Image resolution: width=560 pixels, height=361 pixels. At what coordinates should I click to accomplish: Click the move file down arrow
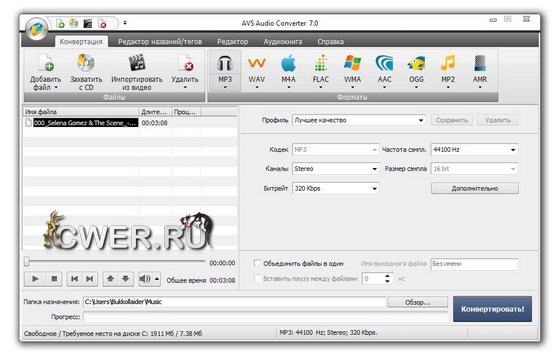126,279
